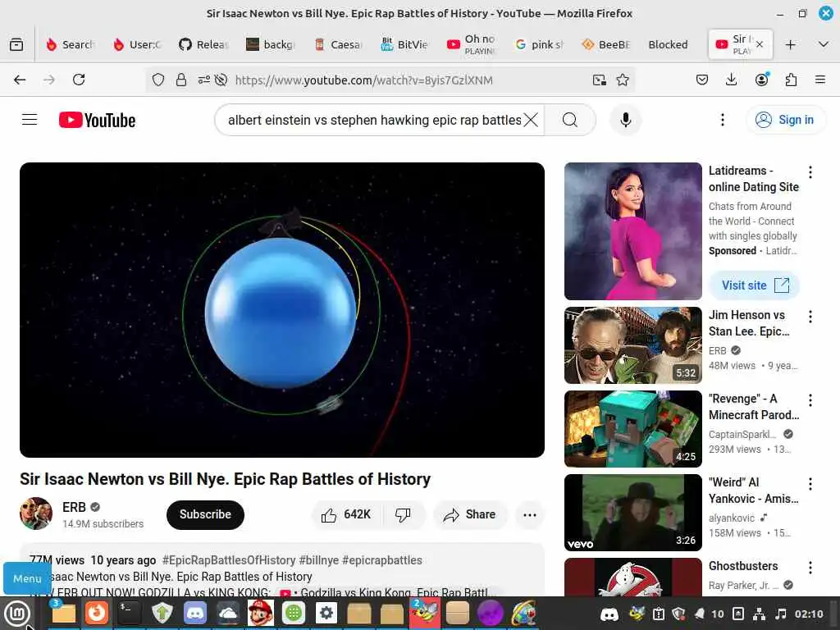Open the #epicrapbattles hashtag
Viewport: 840px width, 630px height.
pyautogui.click(x=382, y=560)
